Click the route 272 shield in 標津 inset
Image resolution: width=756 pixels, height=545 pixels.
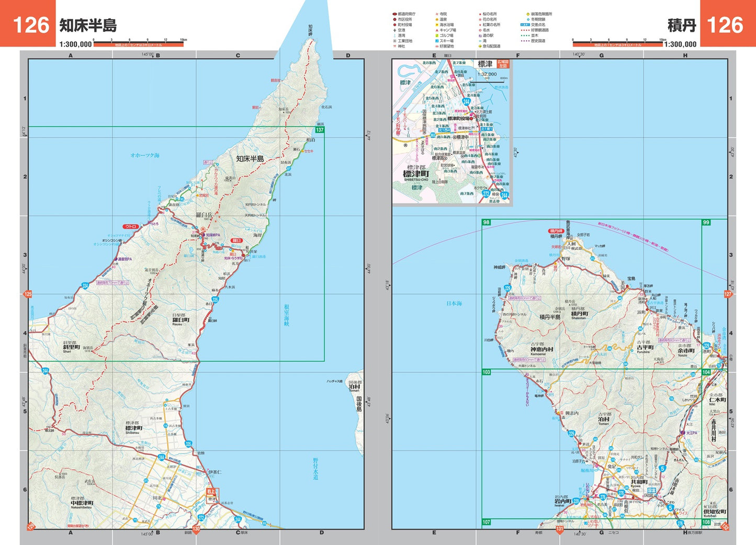tap(486, 194)
